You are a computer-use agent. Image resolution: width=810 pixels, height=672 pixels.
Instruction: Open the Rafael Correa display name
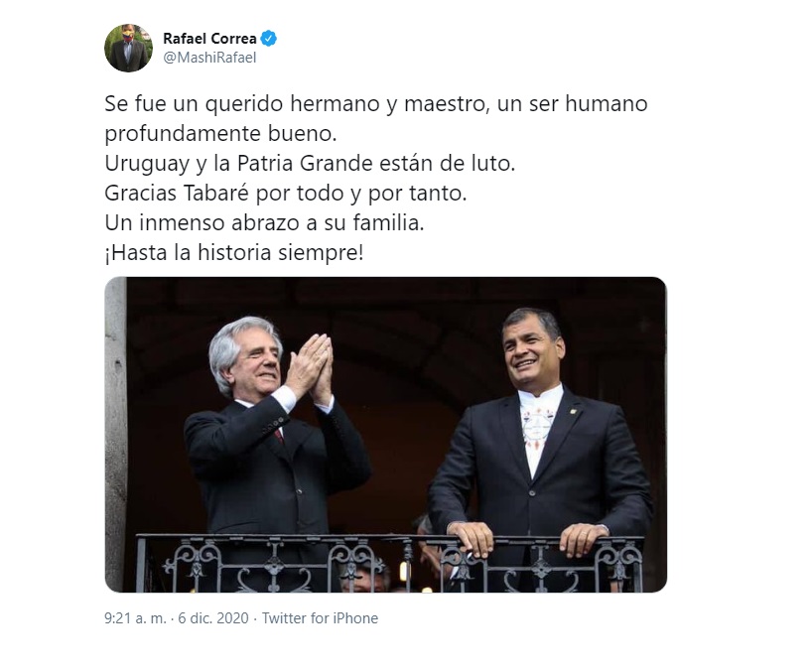pos(209,39)
